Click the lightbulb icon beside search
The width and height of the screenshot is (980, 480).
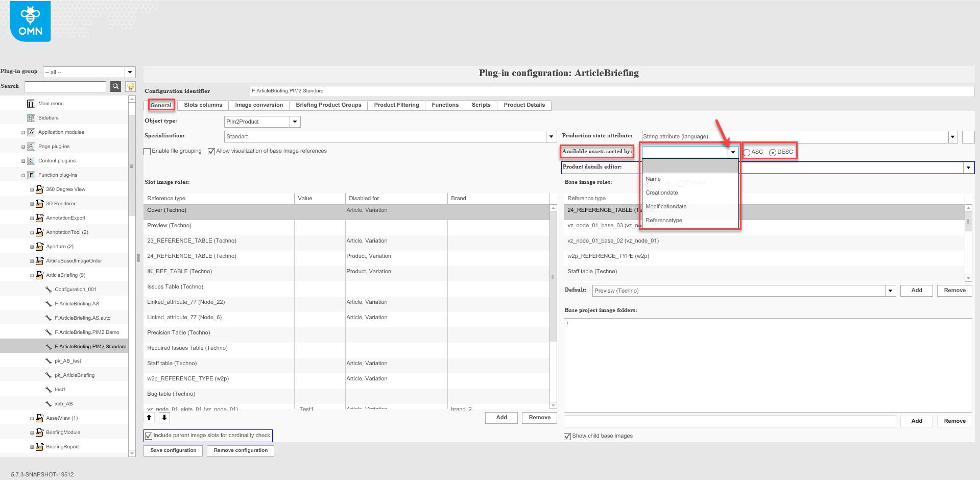pyautogui.click(x=130, y=86)
